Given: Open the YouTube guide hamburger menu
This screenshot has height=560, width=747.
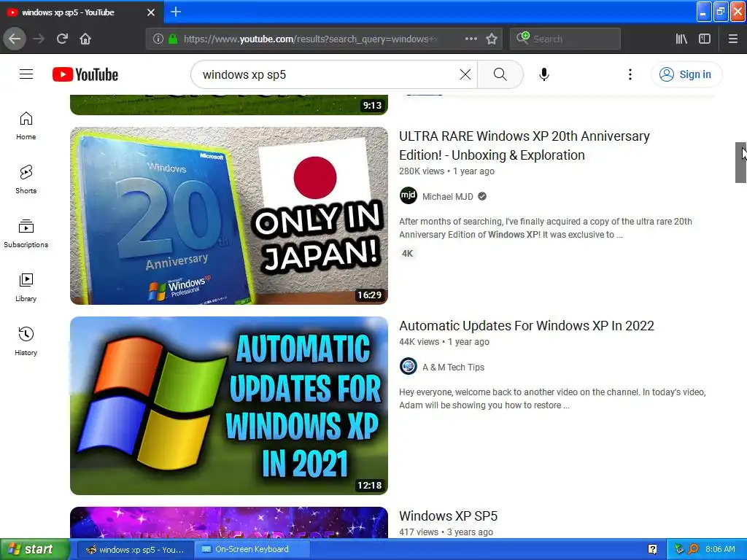Looking at the screenshot, I should pyautogui.click(x=26, y=74).
